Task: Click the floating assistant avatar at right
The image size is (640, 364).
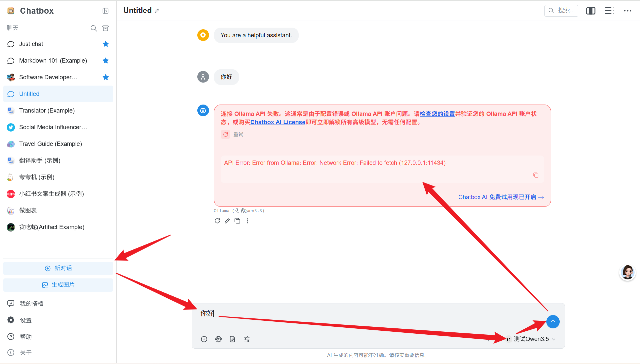Action: pyautogui.click(x=628, y=272)
